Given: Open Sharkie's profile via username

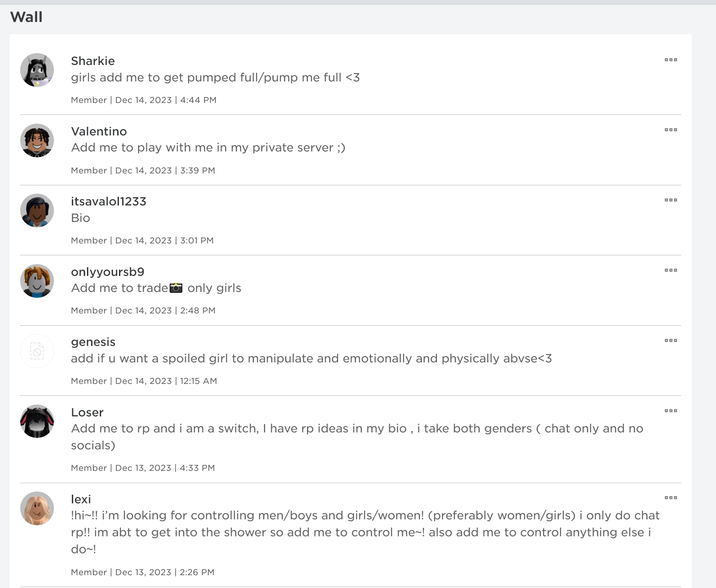Looking at the screenshot, I should [x=93, y=61].
